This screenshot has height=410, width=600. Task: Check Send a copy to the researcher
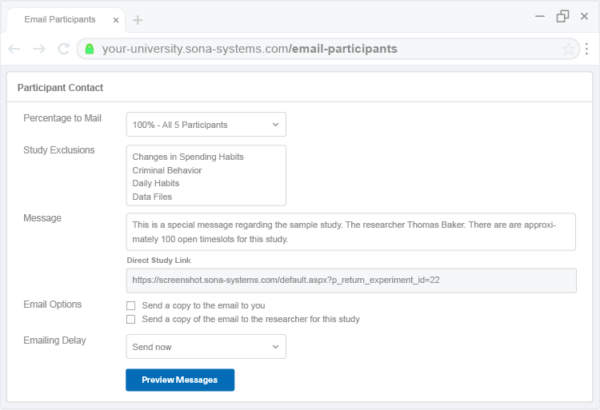[131, 319]
